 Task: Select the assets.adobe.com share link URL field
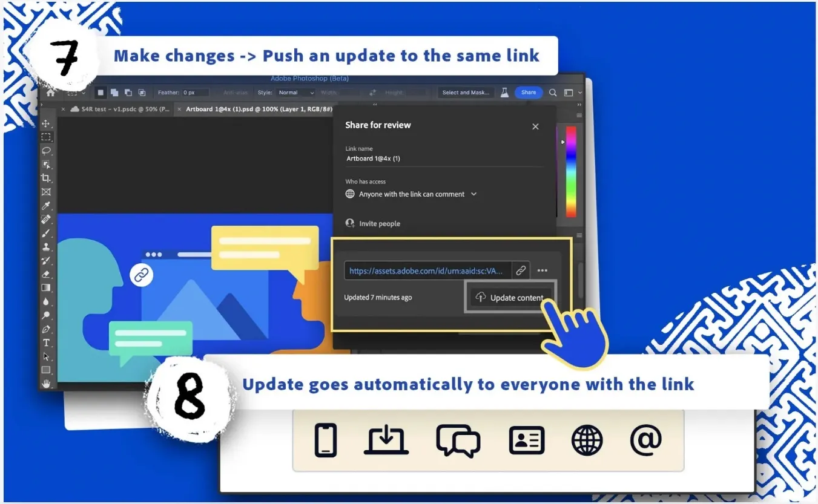(428, 270)
